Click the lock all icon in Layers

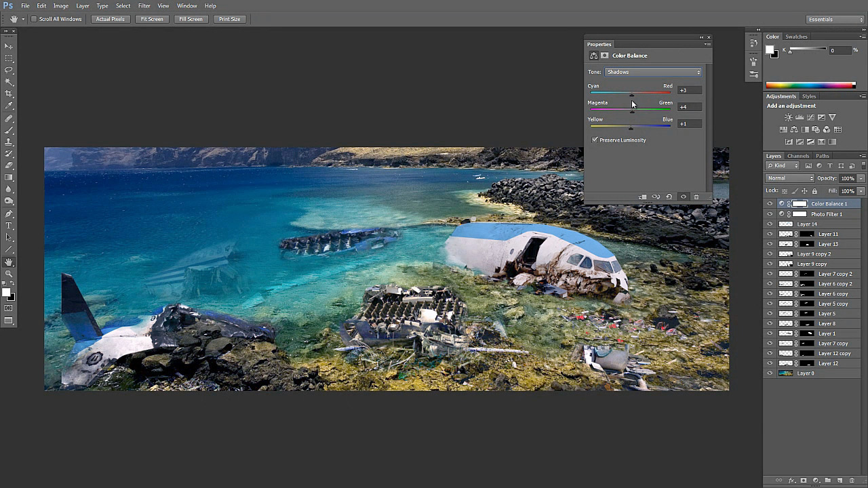[x=814, y=191]
